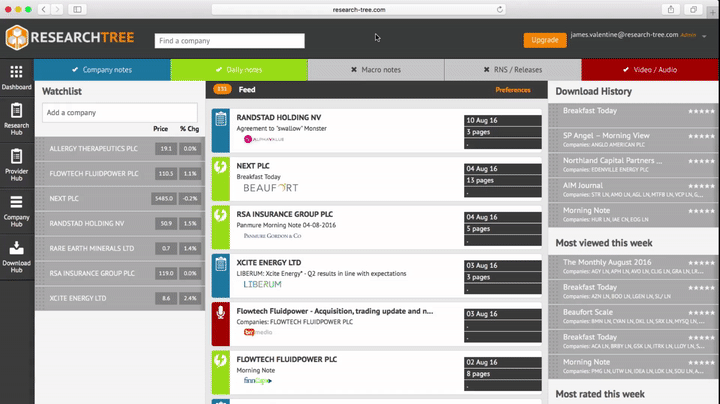This screenshot has height=404, width=720.
Task: Toggle the Daily notes filter
Action: [x=238, y=70]
